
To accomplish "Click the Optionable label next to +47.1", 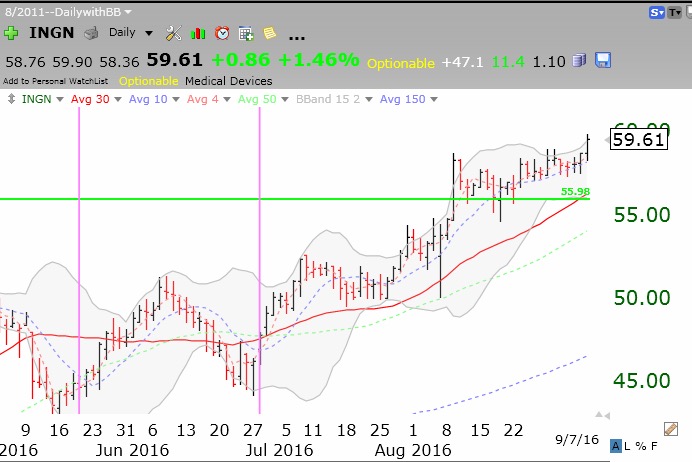I will tap(401, 64).
